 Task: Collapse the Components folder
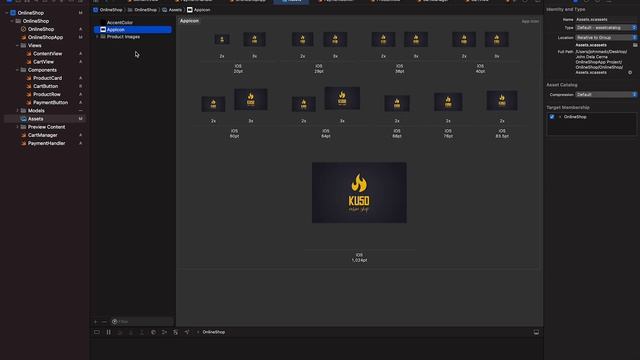[x=17, y=70]
